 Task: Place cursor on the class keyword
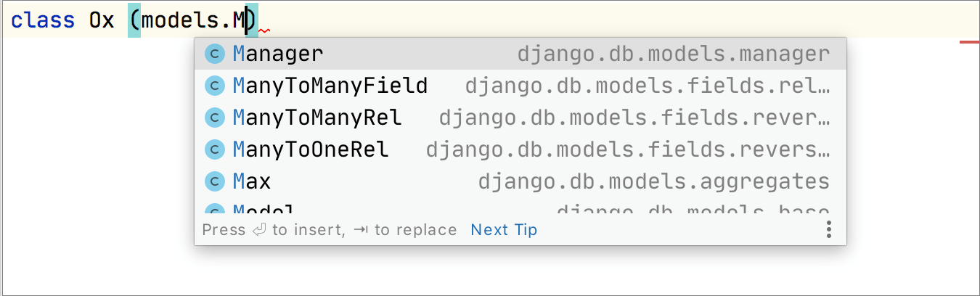point(43,20)
